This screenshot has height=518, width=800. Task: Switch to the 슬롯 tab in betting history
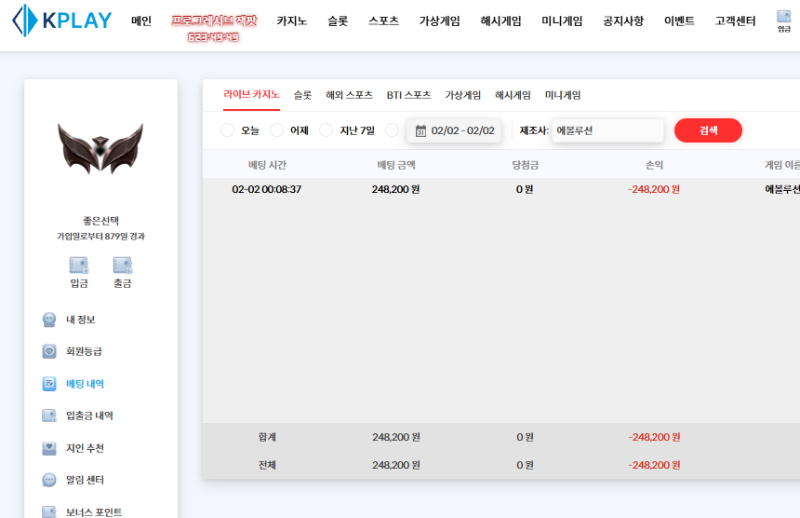[x=303, y=95]
